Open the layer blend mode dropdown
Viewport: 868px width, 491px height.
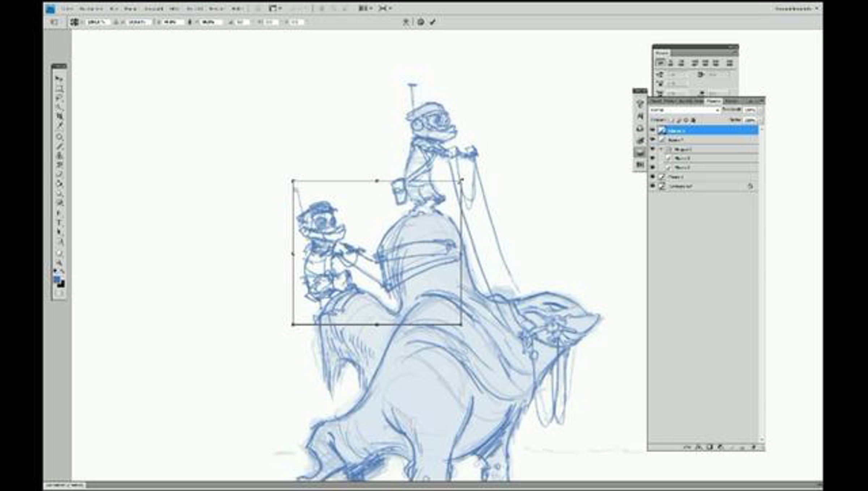(x=685, y=110)
